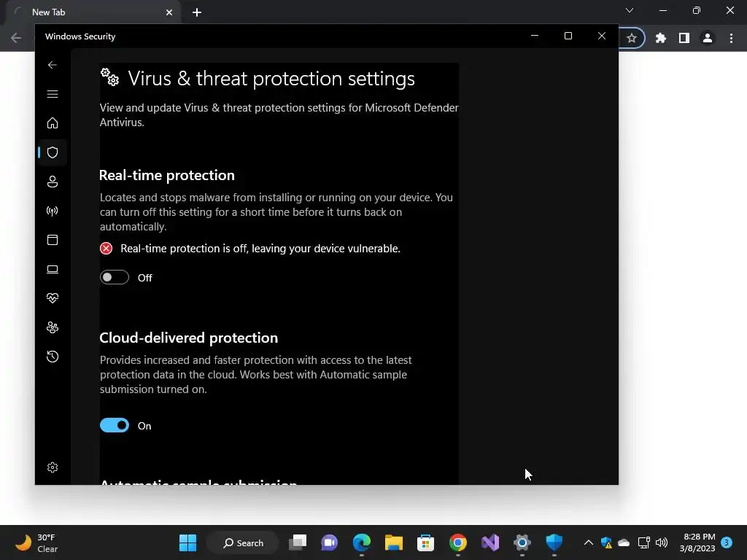Click the OneDrive cloud tray icon
The height and width of the screenshot is (560, 747).
(624, 542)
